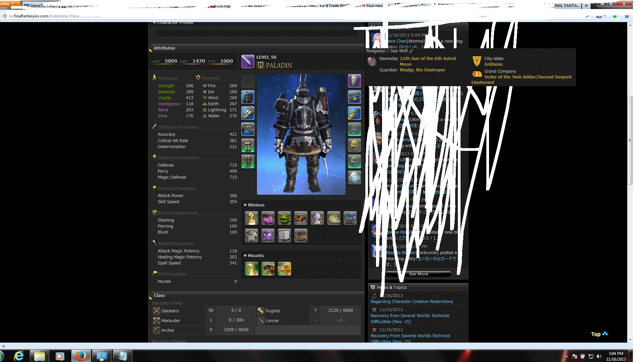Open Regarding Character Creation Restrictions news
Image resolution: width=644 pixels, height=362 pixels.
[412, 301]
